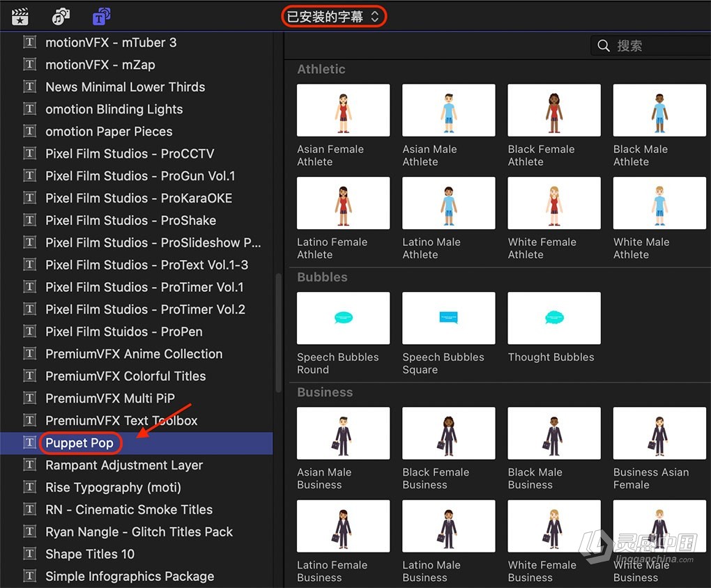This screenshot has width=711, height=588.
Task: Select Speech Bubbles Round thumbnail
Action: coord(343,318)
